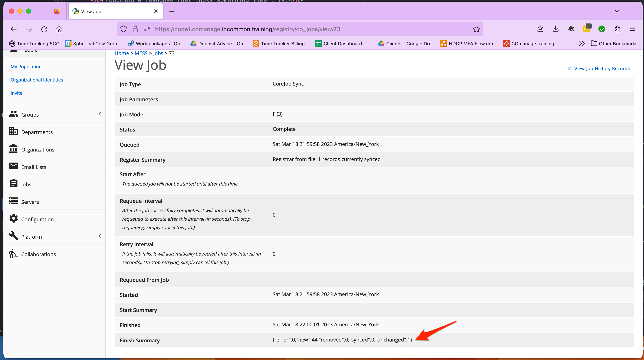Open Deposit Advice Google Drive bookmark
This screenshot has height=360, width=644.
click(x=218, y=43)
